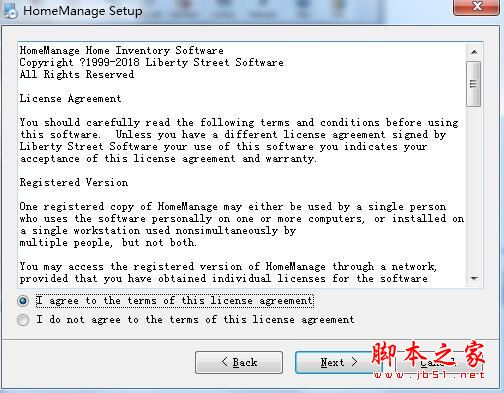
Task: Close the HomeManage Setup window
Action: point(477,6)
